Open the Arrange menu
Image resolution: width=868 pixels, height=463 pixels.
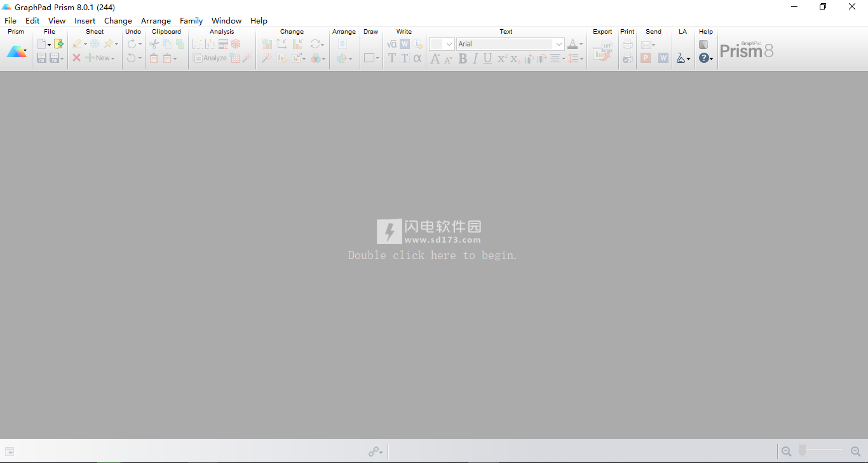tap(156, 20)
